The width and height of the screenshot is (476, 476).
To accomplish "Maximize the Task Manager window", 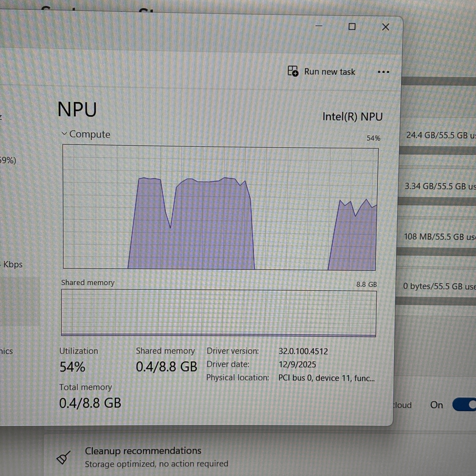I will click(x=352, y=26).
